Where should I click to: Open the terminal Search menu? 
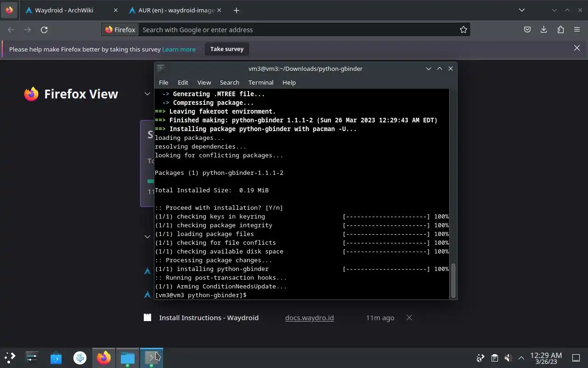[x=230, y=82]
